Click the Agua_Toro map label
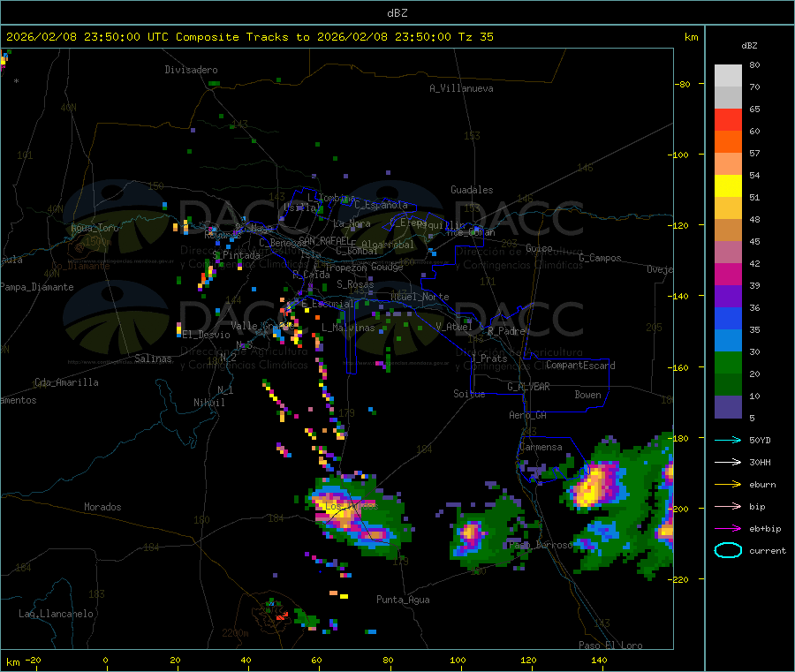 click(x=95, y=228)
